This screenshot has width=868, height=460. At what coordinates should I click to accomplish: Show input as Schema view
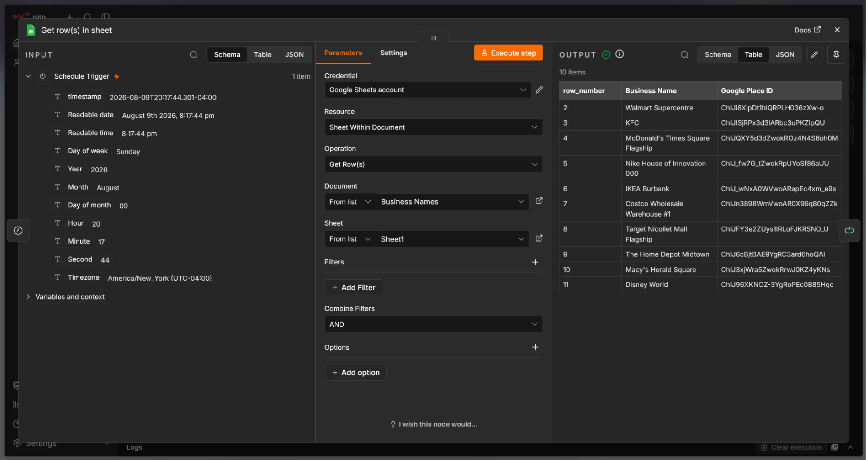pos(227,55)
